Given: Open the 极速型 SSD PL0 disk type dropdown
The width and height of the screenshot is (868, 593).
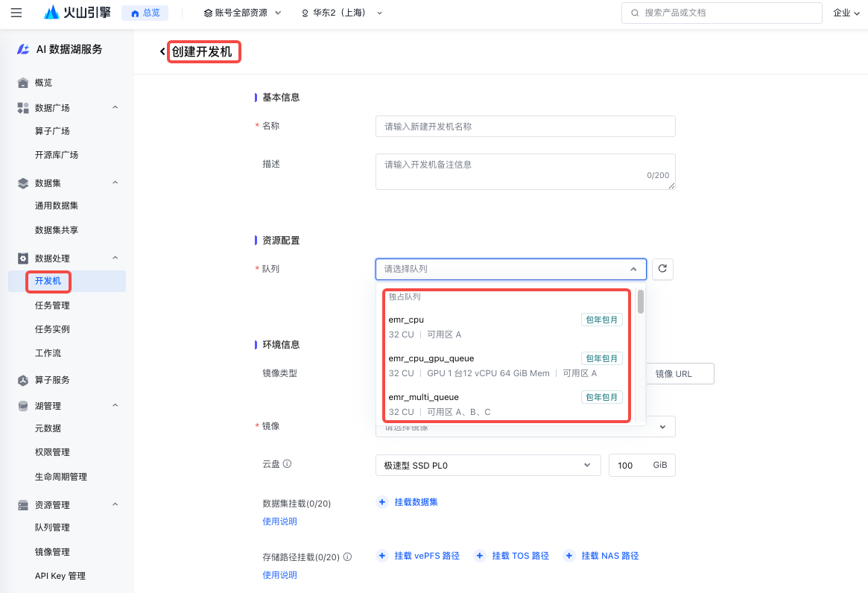Looking at the screenshot, I should [x=488, y=466].
